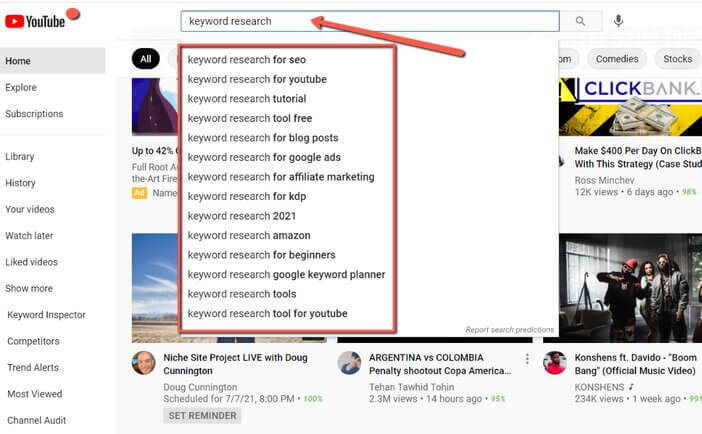Open Keyword Inspector in the sidebar
Screen dimensions: 702x434
coord(47,315)
